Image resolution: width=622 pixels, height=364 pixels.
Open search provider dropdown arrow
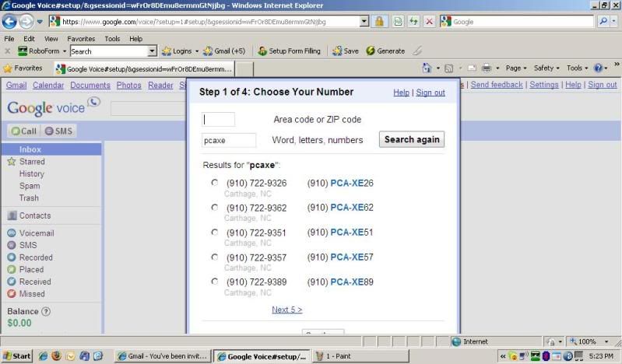[x=614, y=22]
